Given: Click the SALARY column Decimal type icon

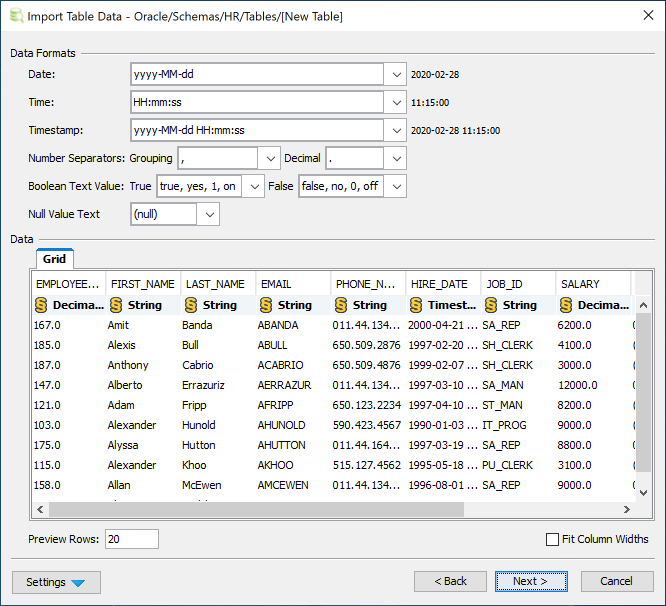Looking at the screenshot, I should coord(566,305).
